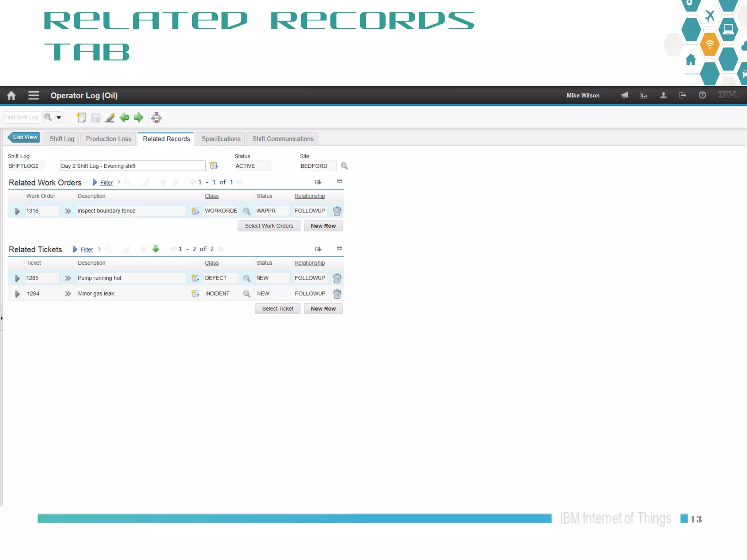Viewport: 747px width, 560px height.
Task: Open the Site lookup magnifier
Action: pos(344,166)
